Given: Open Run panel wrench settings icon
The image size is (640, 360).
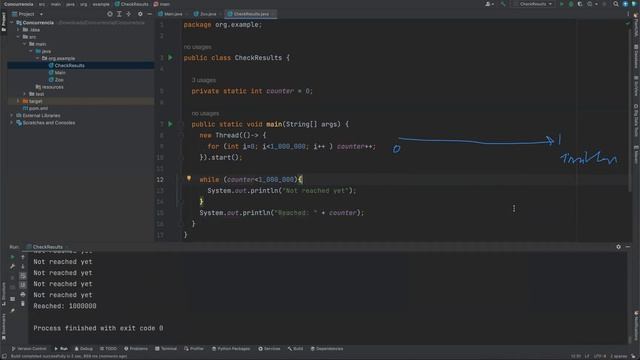Looking at the screenshot, I should [13, 267].
